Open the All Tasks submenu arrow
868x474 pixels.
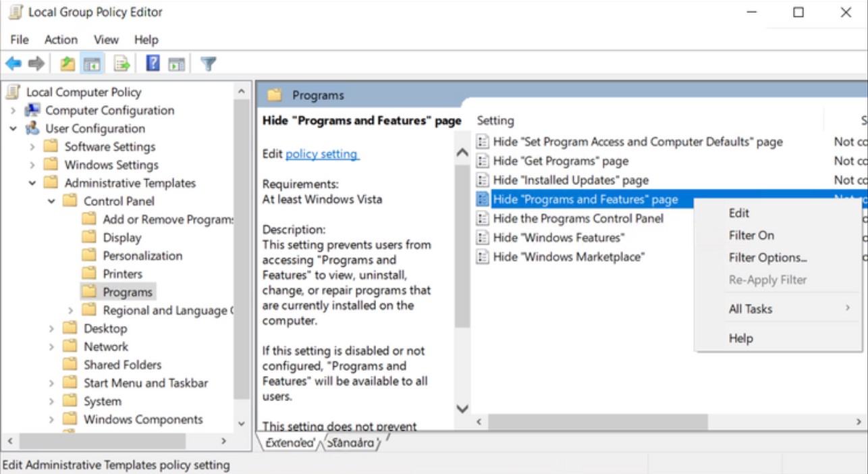[x=848, y=309]
